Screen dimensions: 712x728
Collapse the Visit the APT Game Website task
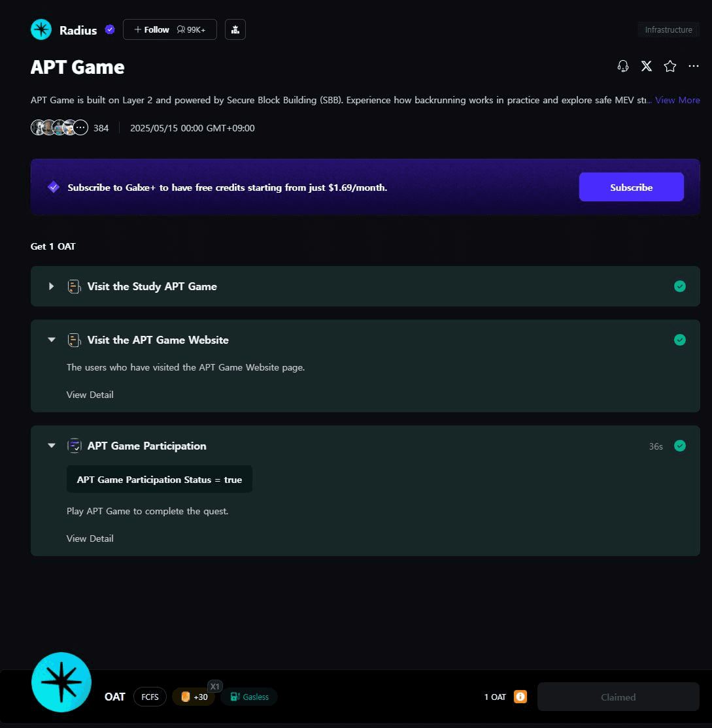52,340
